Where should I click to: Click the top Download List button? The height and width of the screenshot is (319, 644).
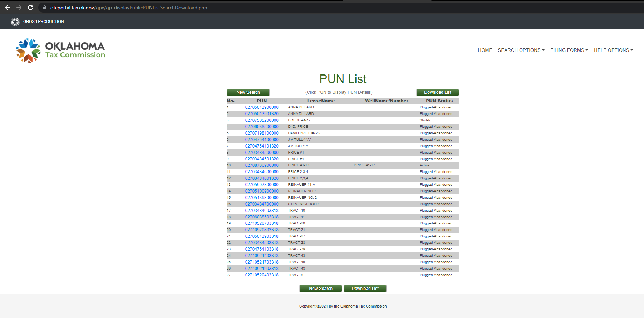438,92
